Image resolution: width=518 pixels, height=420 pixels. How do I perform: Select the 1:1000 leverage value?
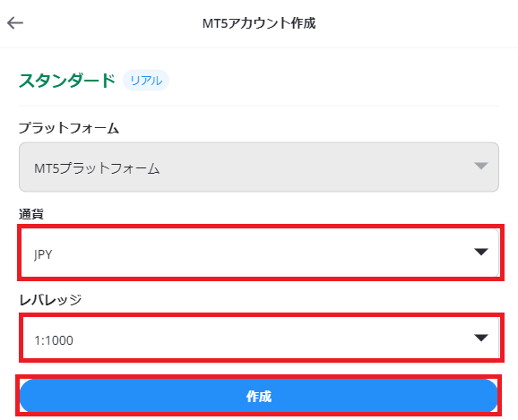click(x=54, y=340)
